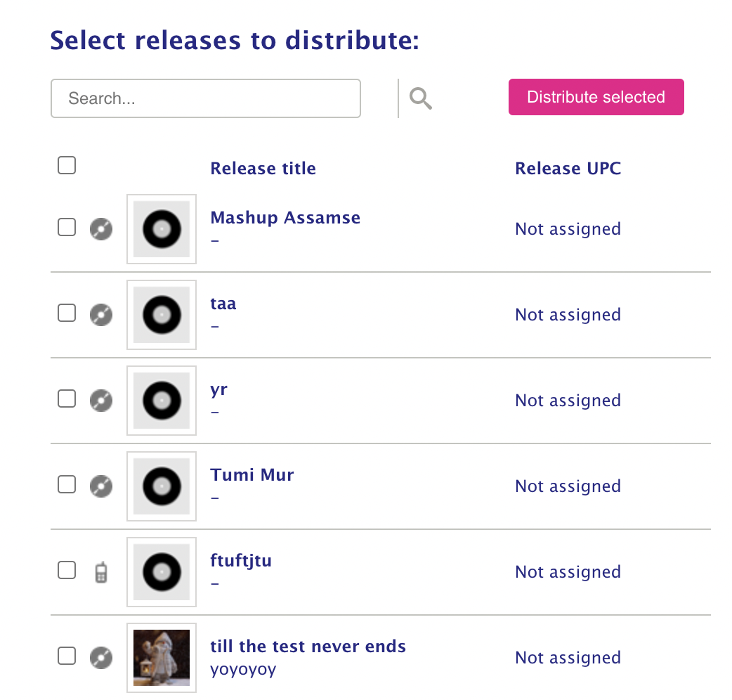Open the vinyl cover art of Mashup Assamse
Screen dimensions: 732x700
click(162, 229)
